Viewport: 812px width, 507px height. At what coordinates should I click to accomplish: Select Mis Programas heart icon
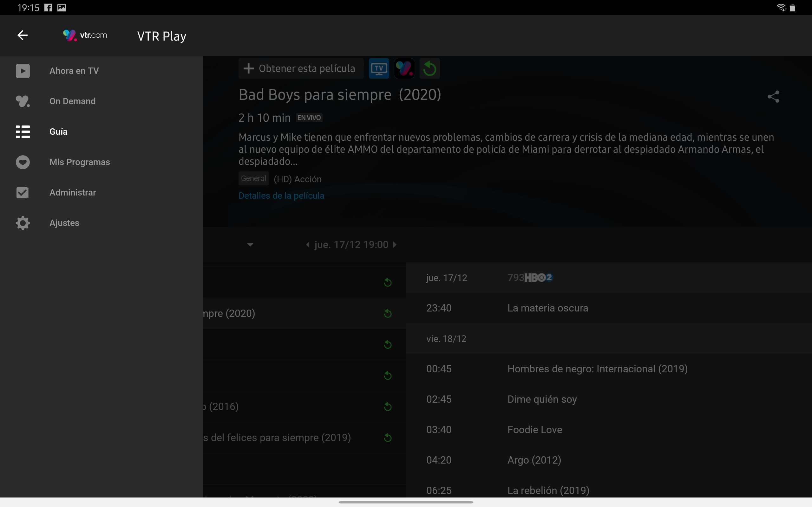coord(23,162)
